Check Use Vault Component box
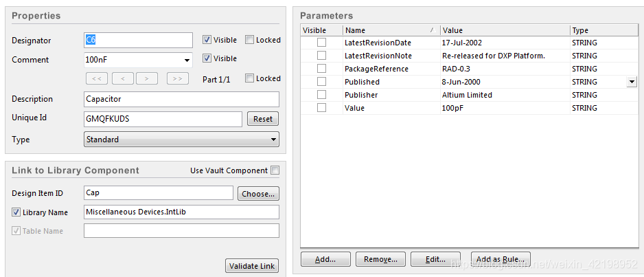This screenshot has width=644, height=277. 275,170
